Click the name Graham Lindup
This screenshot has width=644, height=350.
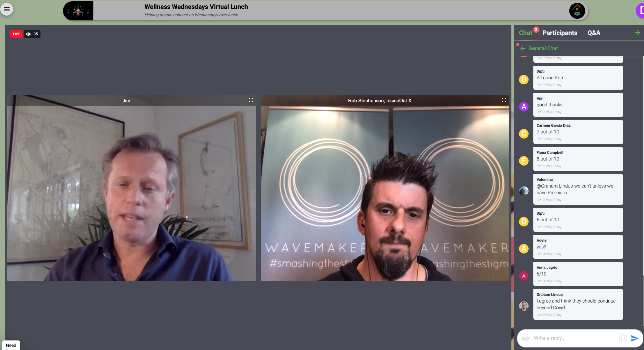[x=549, y=295]
